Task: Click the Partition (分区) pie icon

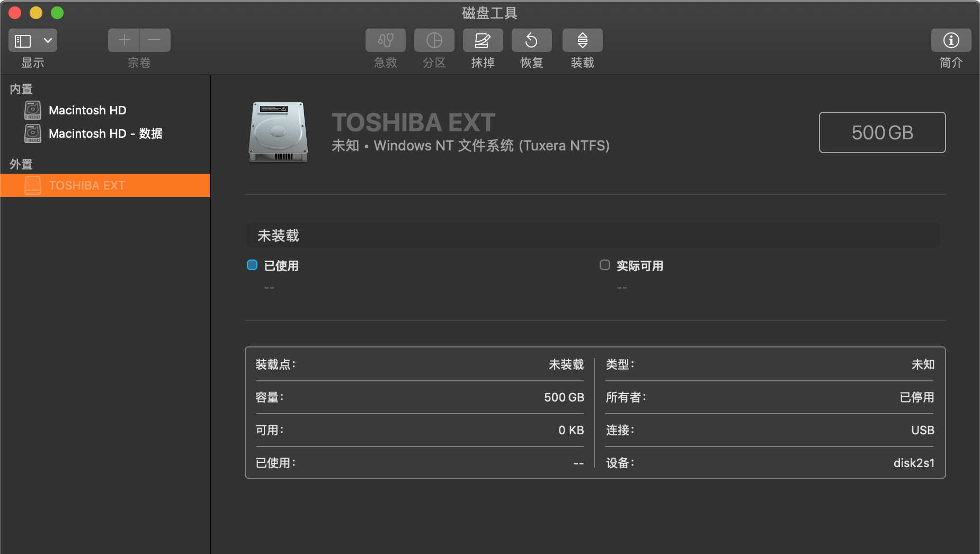Action: (x=434, y=40)
